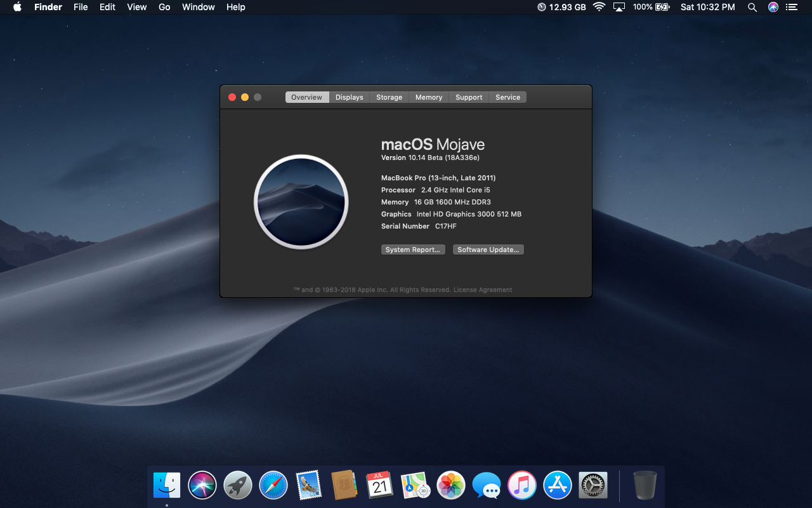
Task: Open the Go menu
Action: [x=164, y=7]
